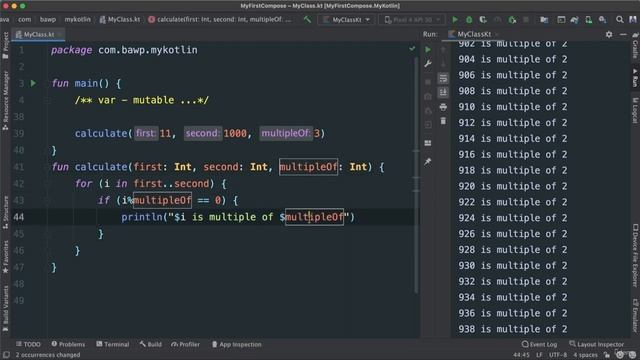Click the Make Project hammer icon

(307, 19)
